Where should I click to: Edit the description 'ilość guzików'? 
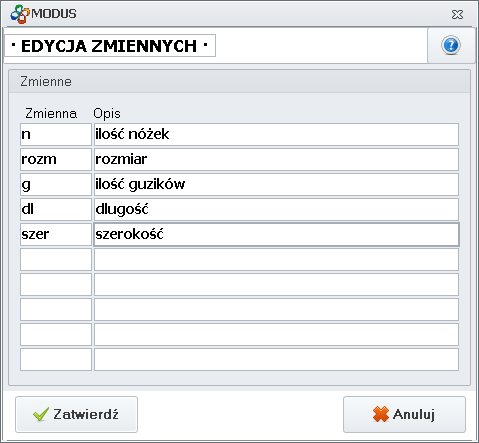click(276, 184)
